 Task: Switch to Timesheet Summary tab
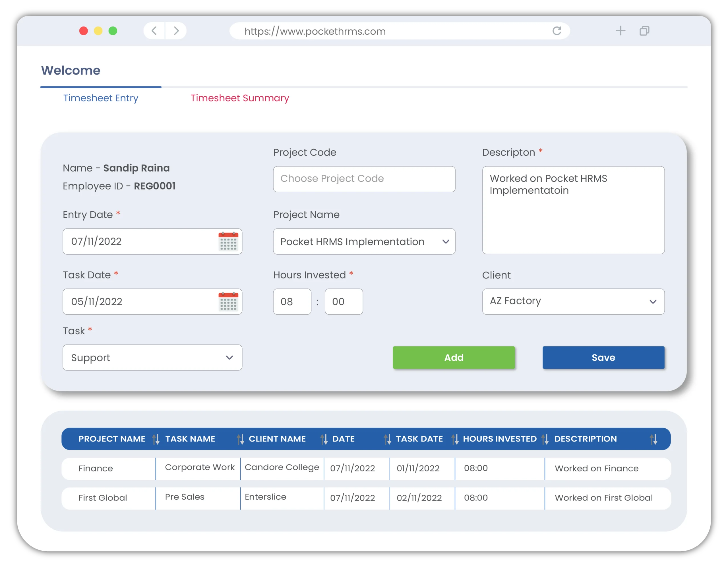pos(240,98)
